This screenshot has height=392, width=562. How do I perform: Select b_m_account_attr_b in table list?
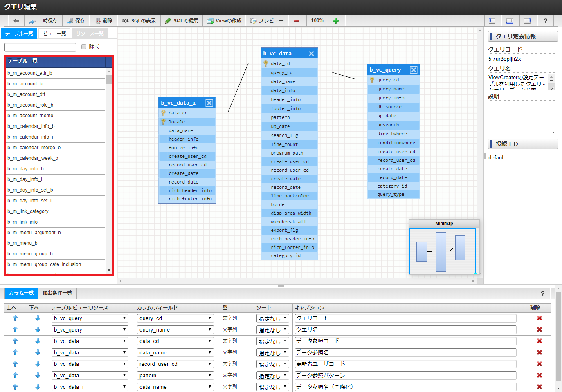pos(56,73)
